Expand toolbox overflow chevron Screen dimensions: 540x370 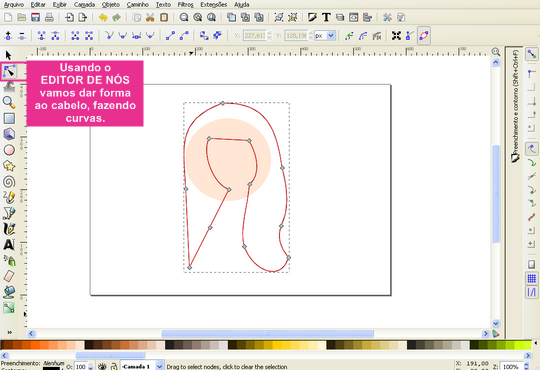click(x=9, y=332)
